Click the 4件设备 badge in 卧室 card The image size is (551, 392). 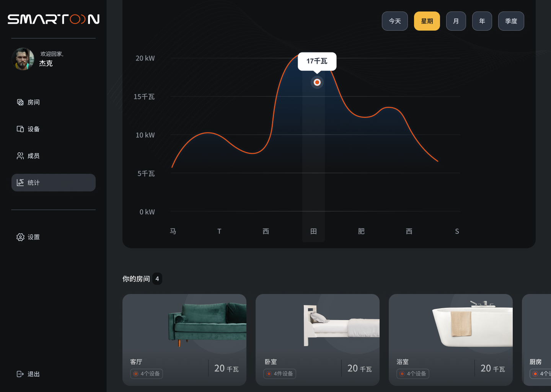[x=280, y=374]
